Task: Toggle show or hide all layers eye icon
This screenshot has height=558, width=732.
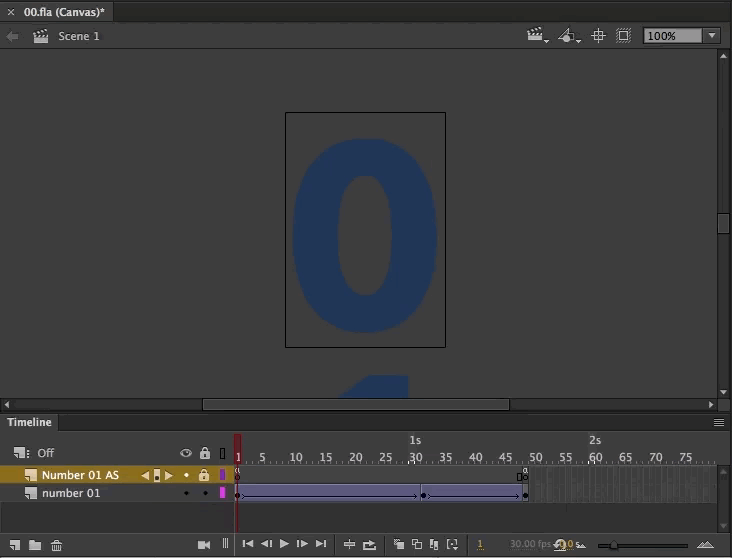Action: tap(186, 453)
